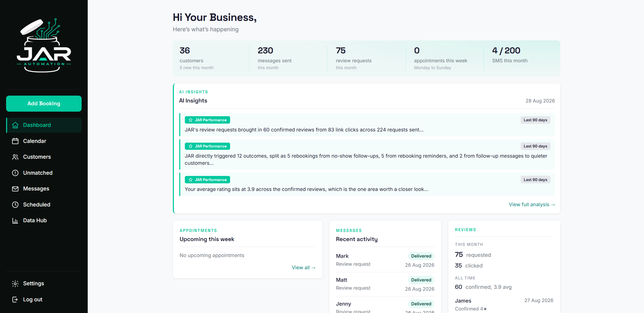Click Last 90 days tag on third insight
The width and height of the screenshot is (644, 313).
point(535,180)
